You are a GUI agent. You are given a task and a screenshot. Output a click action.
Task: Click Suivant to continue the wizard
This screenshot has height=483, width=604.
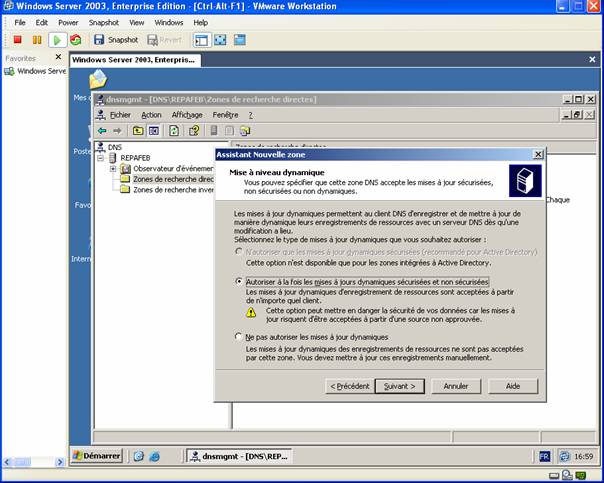coord(399,386)
